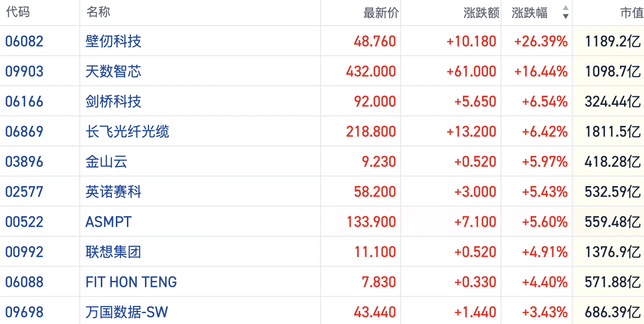The width and height of the screenshot is (644, 324).
Task: Open stock code 03896
Action: point(24,161)
